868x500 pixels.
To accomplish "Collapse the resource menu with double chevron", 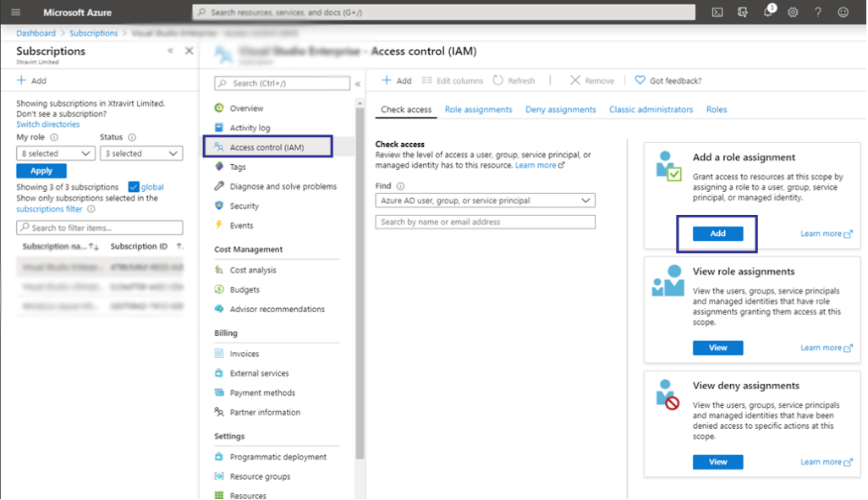I will tap(358, 84).
